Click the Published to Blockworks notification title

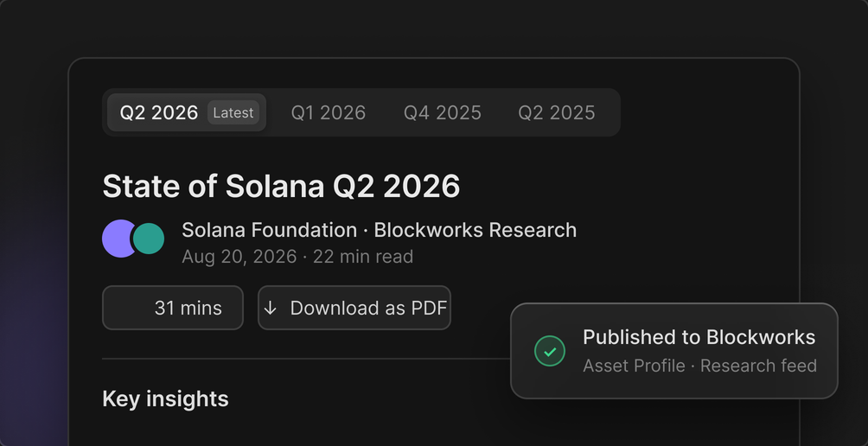[x=699, y=337]
